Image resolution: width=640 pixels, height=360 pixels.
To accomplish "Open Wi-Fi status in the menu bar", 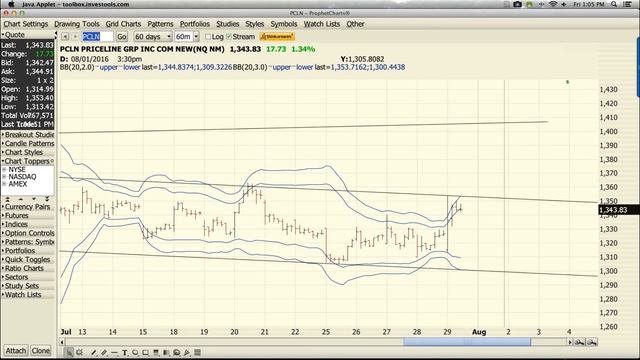I will point(553,4).
